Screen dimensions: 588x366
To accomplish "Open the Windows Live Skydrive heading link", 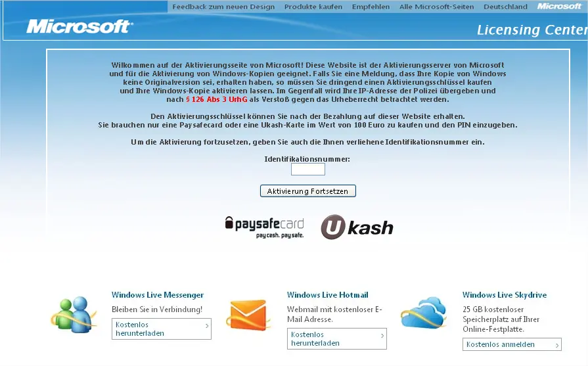I will [505, 295].
